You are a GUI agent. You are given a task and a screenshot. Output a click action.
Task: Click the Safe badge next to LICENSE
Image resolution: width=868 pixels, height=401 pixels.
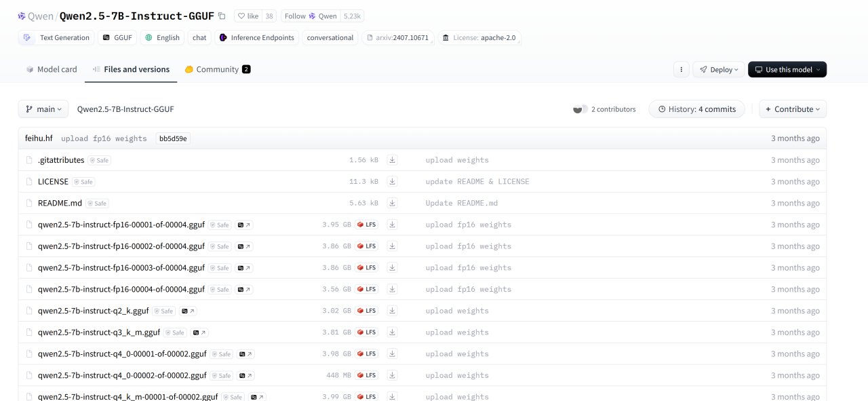point(83,182)
